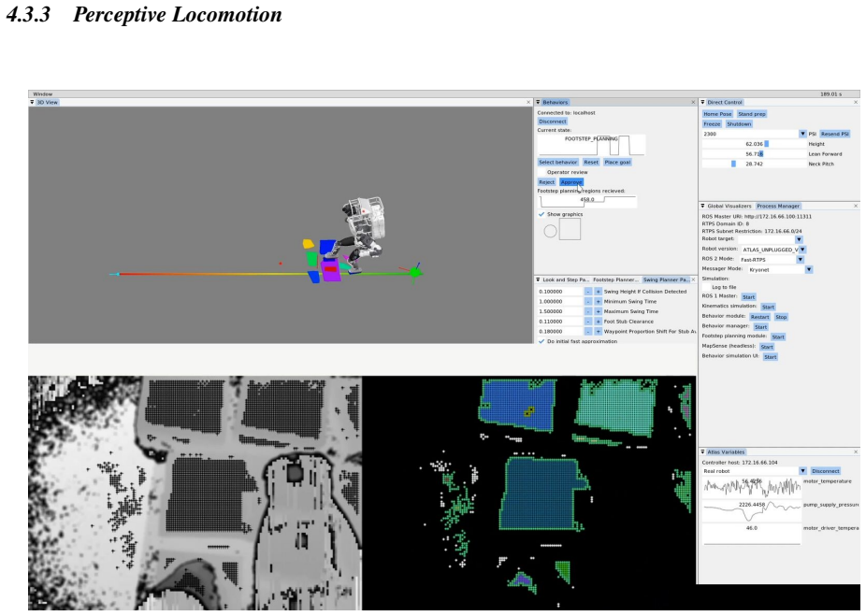This screenshot has height=616, width=866.
Task: Click the Place goal button
Action: [x=617, y=163]
